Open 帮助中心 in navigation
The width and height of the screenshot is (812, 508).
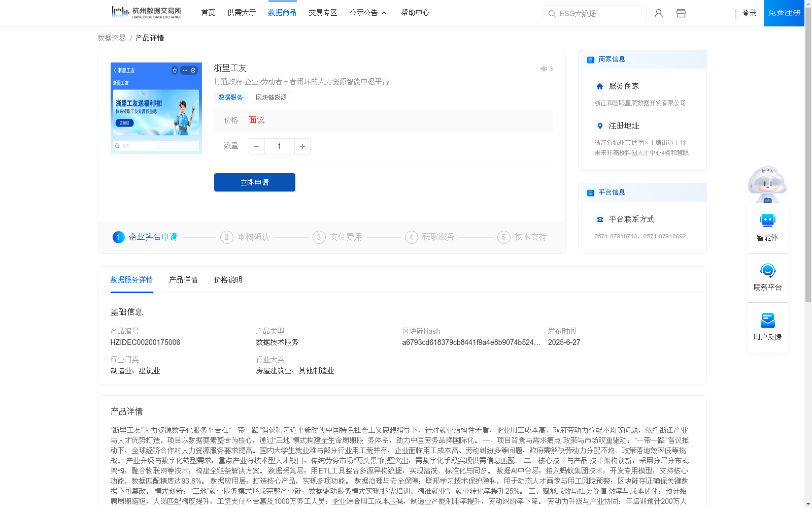click(415, 13)
